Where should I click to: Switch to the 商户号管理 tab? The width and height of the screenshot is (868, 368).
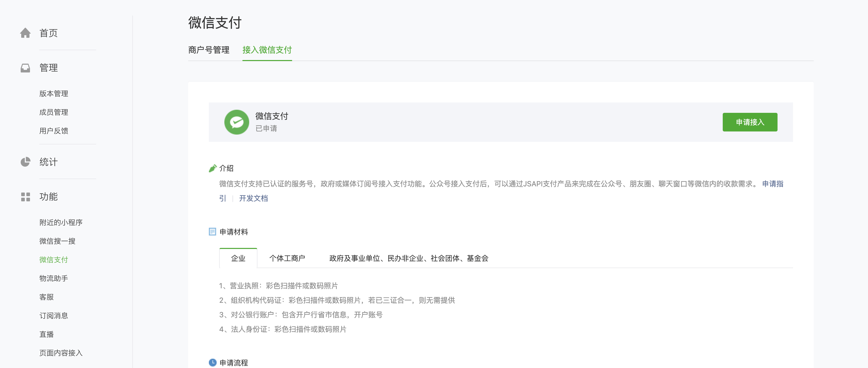click(x=209, y=50)
